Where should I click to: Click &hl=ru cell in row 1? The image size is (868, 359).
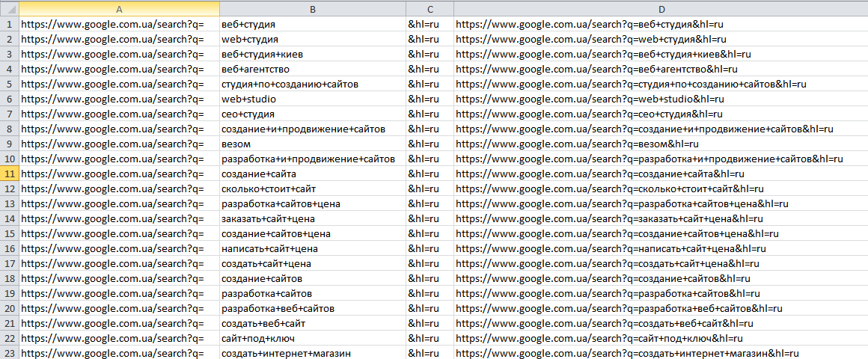coord(430,25)
